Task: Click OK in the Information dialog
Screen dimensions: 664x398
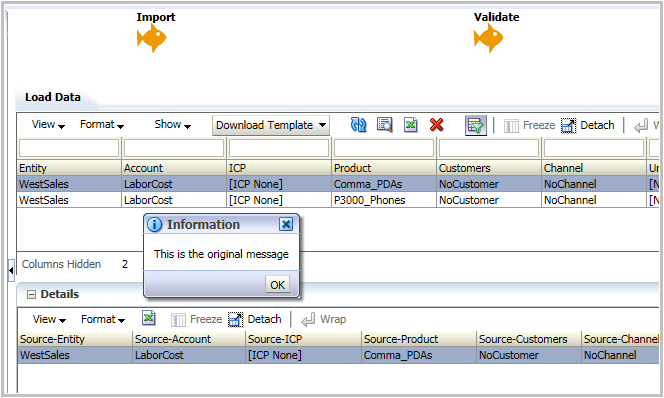Action: click(278, 285)
